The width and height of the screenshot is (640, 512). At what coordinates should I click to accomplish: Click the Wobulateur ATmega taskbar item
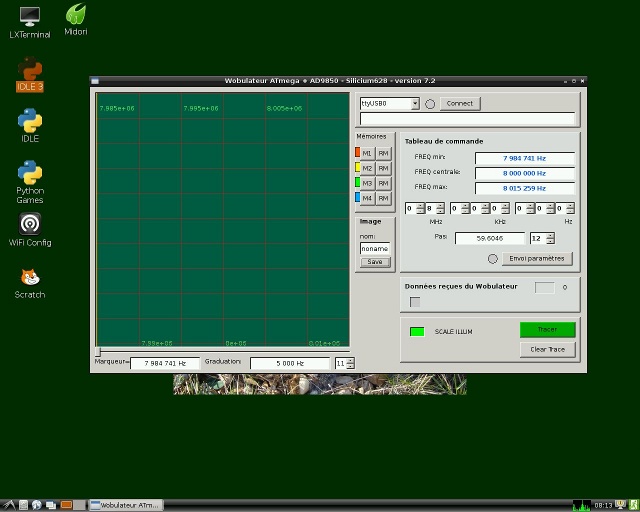(128, 505)
